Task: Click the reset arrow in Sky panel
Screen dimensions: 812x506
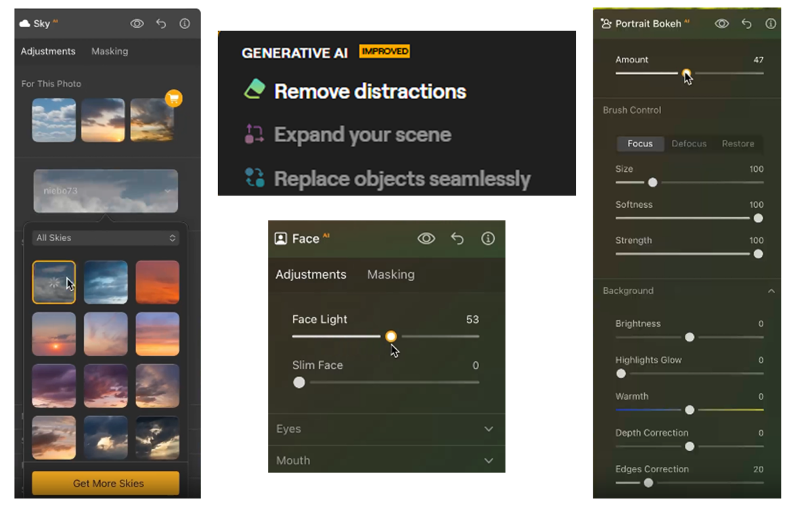Action: tap(161, 24)
